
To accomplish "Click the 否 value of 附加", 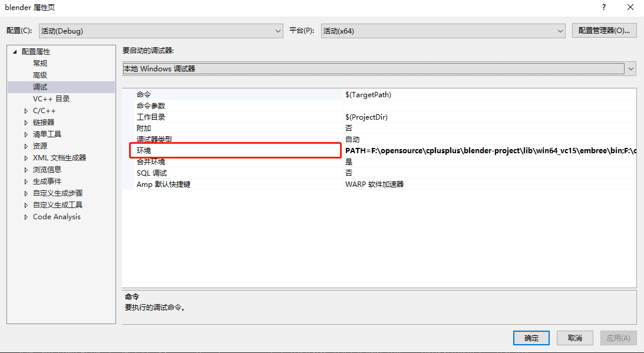I will 349,128.
